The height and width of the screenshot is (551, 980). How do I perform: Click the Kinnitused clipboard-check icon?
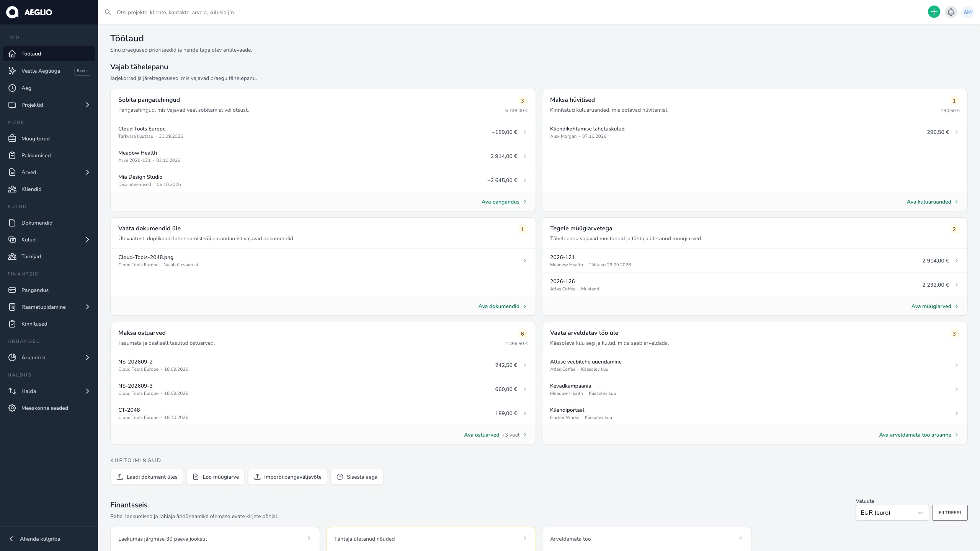click(12, 324)
